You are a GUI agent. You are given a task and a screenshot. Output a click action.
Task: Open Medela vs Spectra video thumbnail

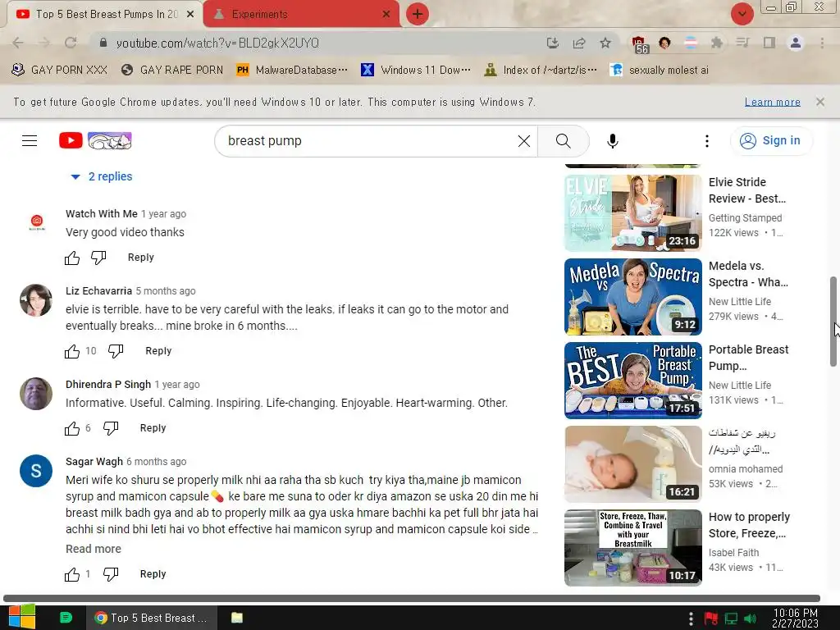pyautogui.click(x=632, y=297)
